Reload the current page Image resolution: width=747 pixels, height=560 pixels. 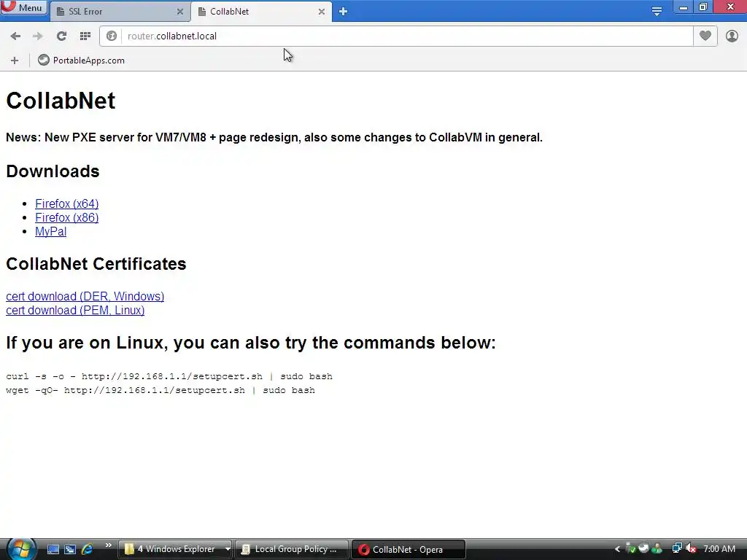61,36
